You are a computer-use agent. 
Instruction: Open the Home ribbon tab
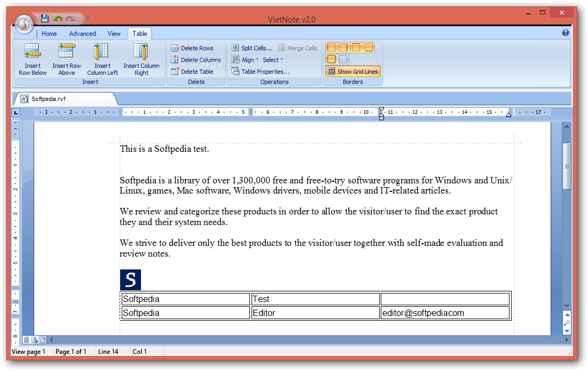(49, 34)
